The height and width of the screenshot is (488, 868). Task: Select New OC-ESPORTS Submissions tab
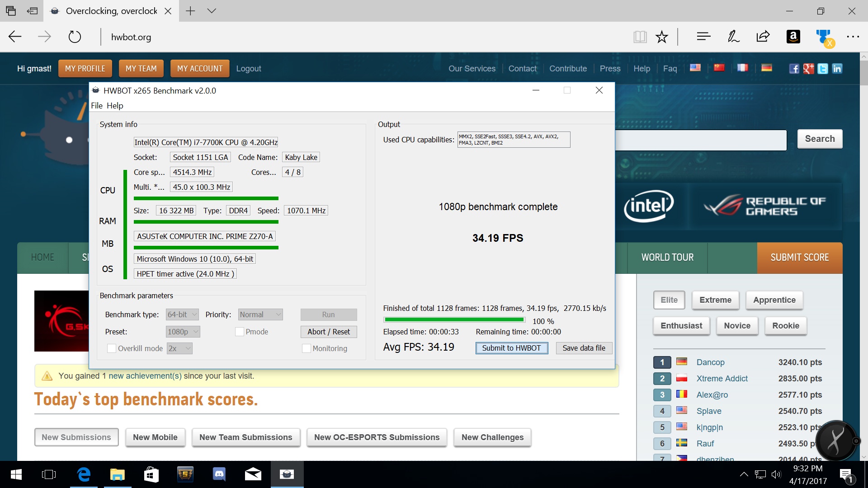click(377, 437)
